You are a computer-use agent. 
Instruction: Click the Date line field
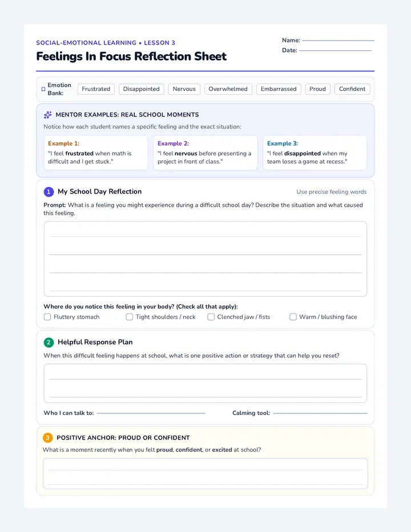pos(335,50)
